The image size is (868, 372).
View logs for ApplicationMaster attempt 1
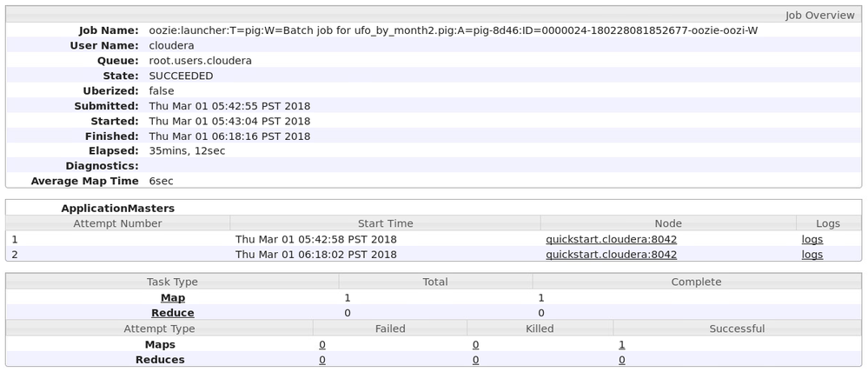point(812,239)
